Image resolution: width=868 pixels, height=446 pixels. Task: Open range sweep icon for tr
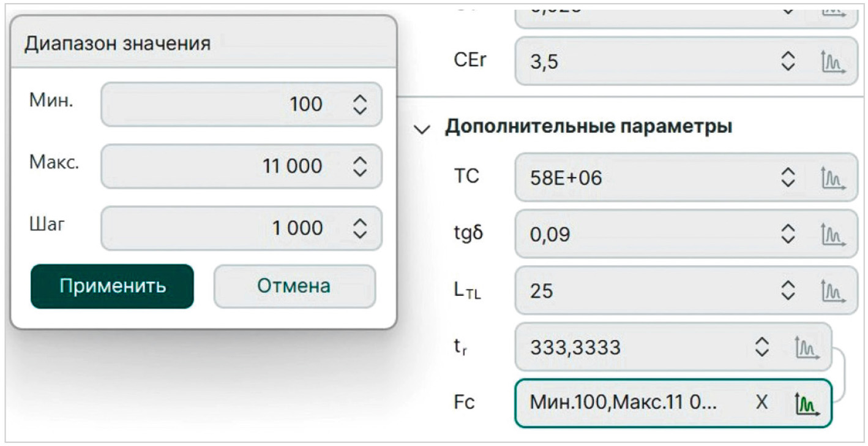pos(807,347)
